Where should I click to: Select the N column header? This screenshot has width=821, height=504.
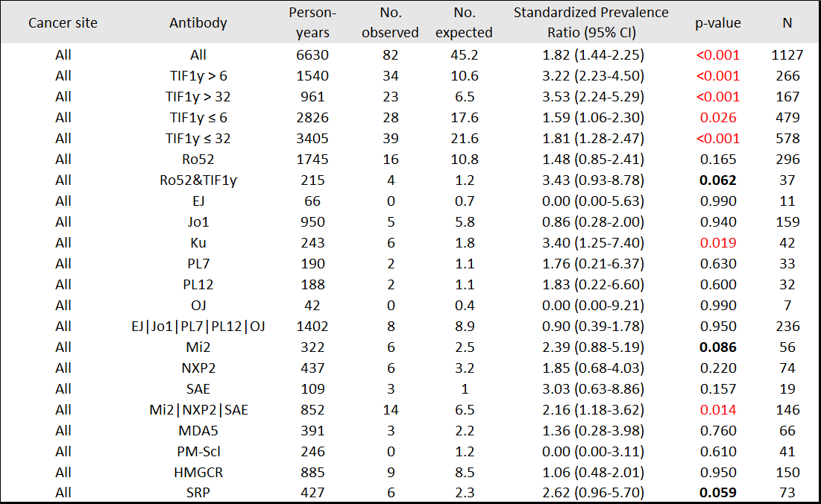click(787, 23)
